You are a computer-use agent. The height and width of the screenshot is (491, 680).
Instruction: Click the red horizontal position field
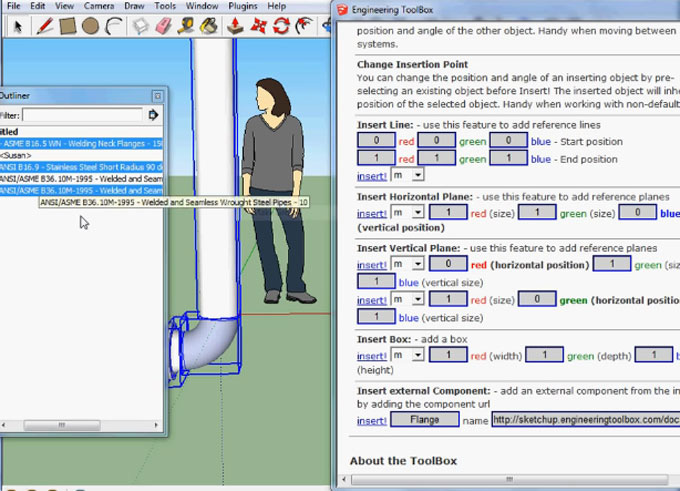(448, 263)
